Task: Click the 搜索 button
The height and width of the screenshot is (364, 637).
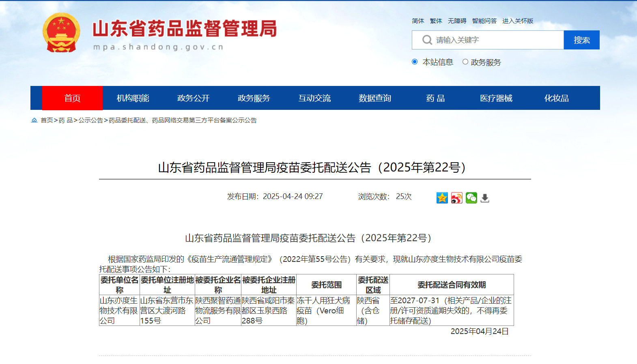Action: tap(581, 40)
